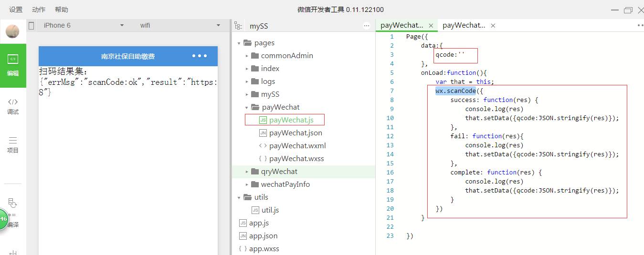Open the 项目 project view
This screenshot has width=644, height=255.
click(x=13, y=145)
